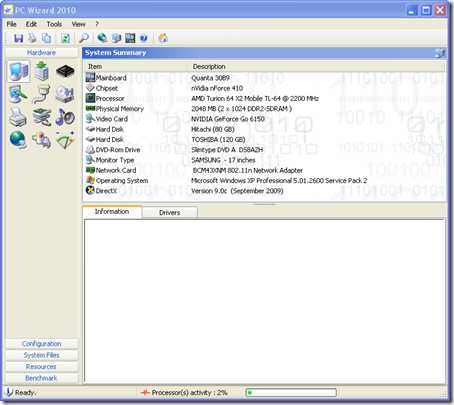
Task: Click the magnifying glass search toolbar icon
Action: tap(84, 38)
